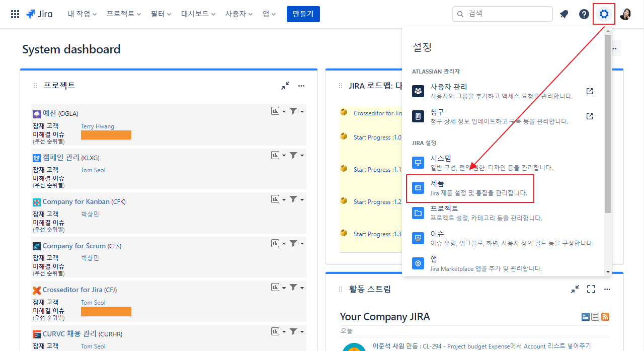This screenshot has width=644, height=351.
Task: Select 앱 in the settings menu
Action: [504, 263]
